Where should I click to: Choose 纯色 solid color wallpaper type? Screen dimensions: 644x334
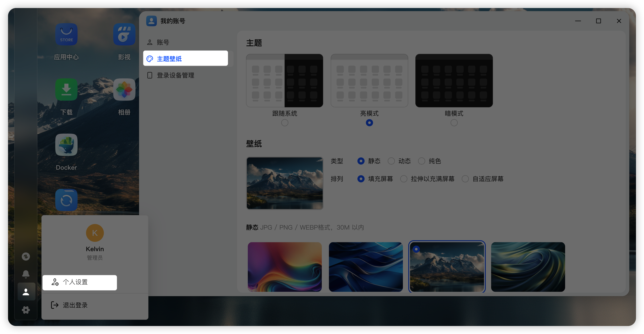point(422,161)
